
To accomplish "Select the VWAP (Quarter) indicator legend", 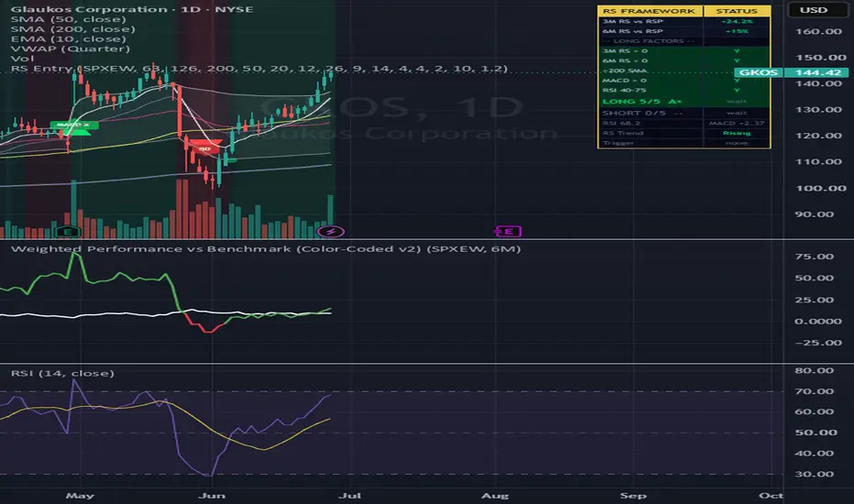I will 71,49.
